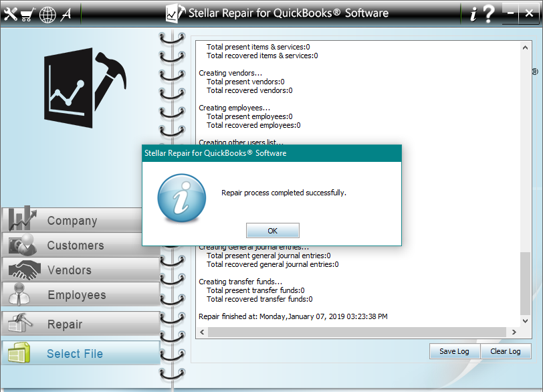543x392 pixels.
Task: Click the blue information icon in dialog
Action: point(182,198)
